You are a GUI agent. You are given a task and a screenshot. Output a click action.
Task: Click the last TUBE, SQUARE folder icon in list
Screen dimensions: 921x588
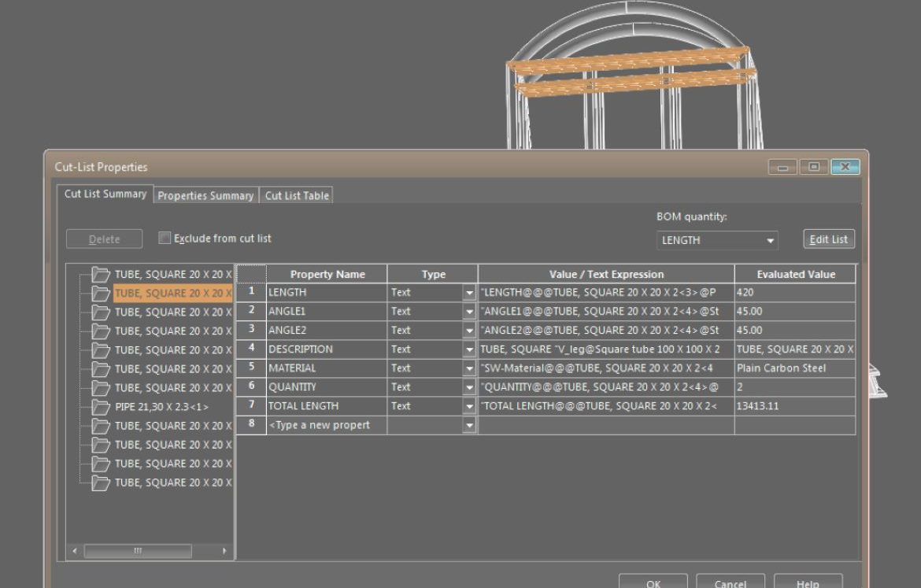pos(101,483)
